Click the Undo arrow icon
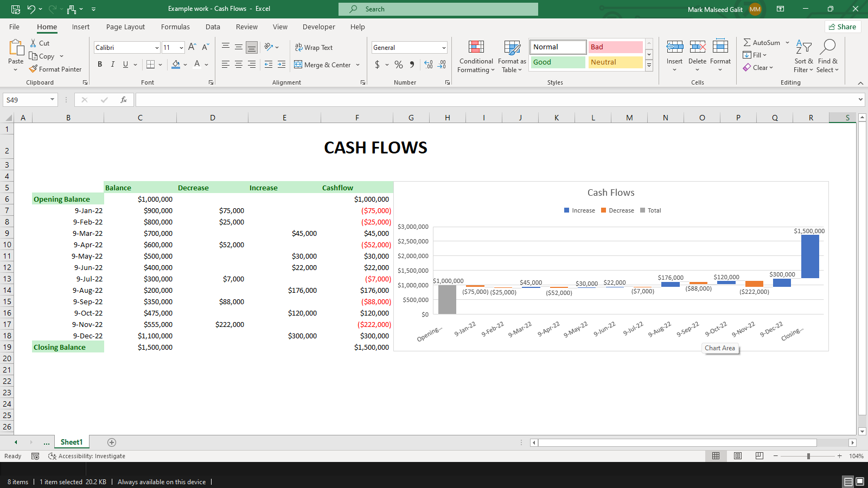 point(31,9)
